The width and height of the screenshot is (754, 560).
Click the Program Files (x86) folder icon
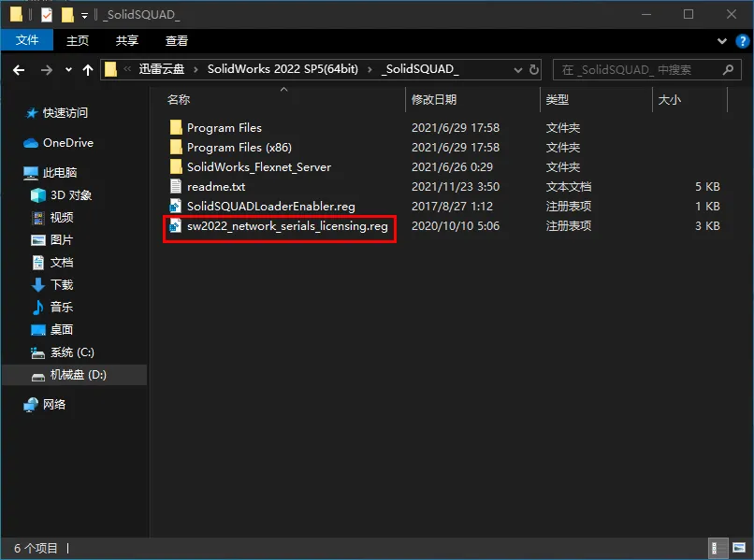(176, 147)
